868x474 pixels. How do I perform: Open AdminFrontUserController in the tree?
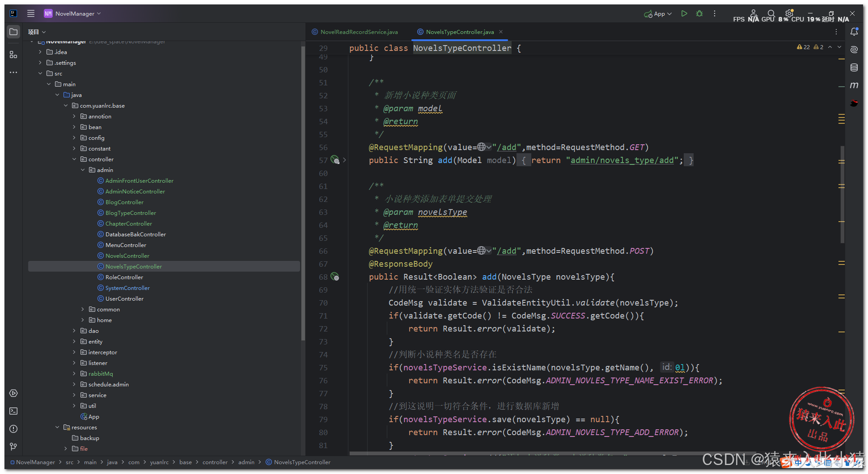[x=139, y=180]
